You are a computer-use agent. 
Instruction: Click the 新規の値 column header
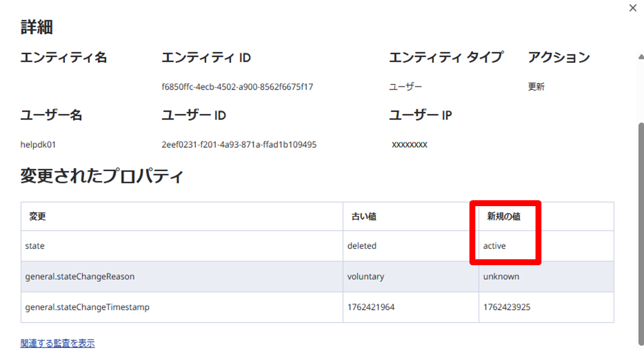[x=503, y=216]
